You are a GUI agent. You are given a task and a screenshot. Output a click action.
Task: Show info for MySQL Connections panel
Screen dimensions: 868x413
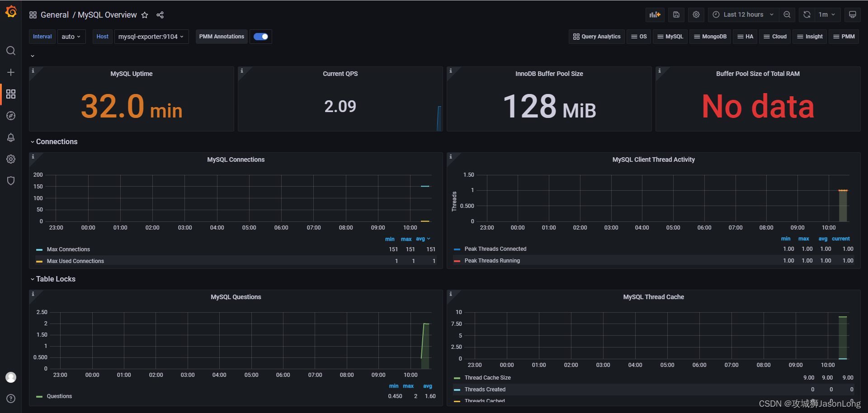point(33,156)
